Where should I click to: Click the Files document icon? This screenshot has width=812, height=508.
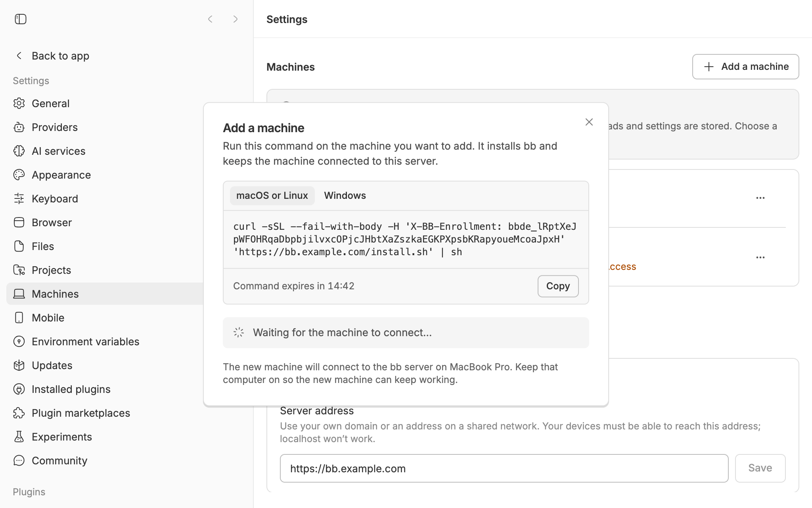[x=19, y=246]
